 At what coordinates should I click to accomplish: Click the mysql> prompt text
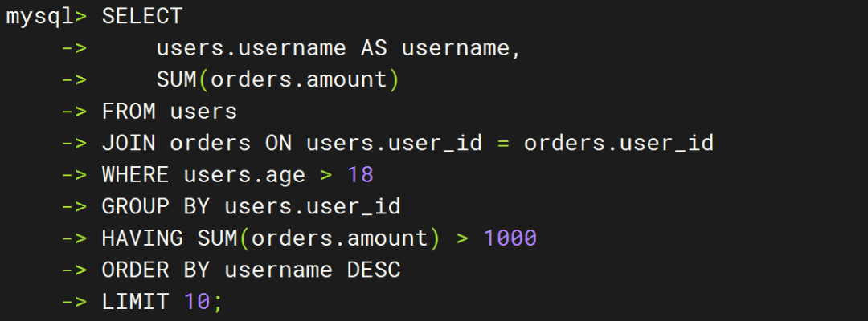point(47,17)
